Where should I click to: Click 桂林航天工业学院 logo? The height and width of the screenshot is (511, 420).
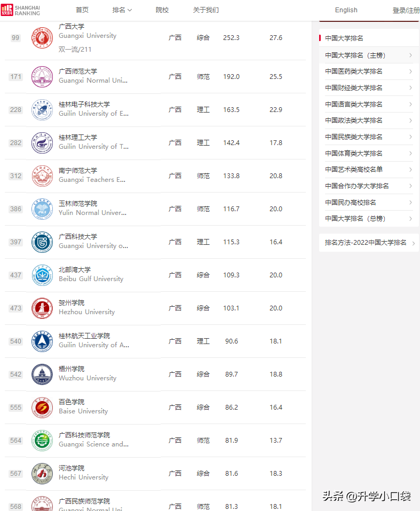coord(42,341)
